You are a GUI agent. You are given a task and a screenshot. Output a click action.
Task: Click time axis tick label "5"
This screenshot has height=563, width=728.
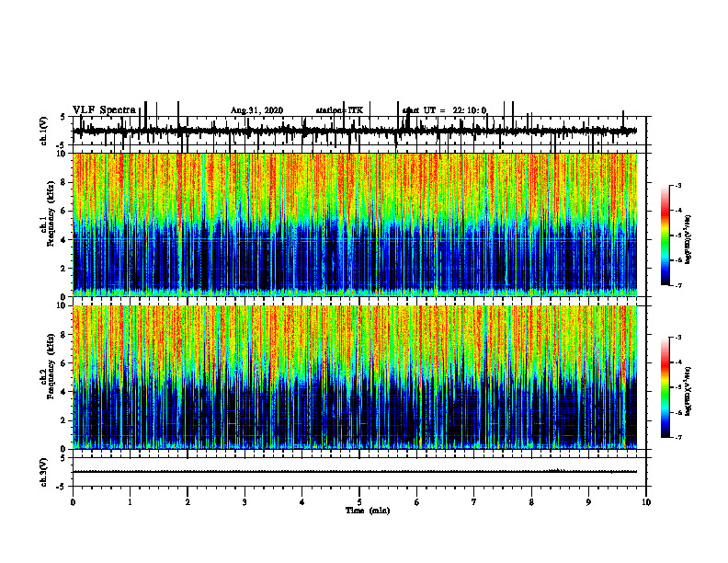[359, 502]
